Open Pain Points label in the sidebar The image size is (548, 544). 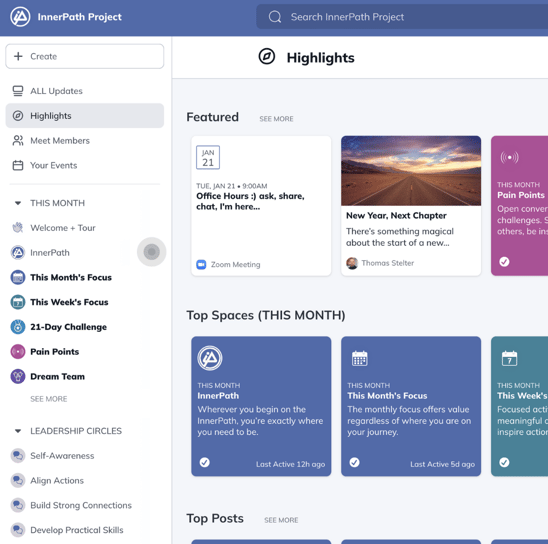(55, 352)
